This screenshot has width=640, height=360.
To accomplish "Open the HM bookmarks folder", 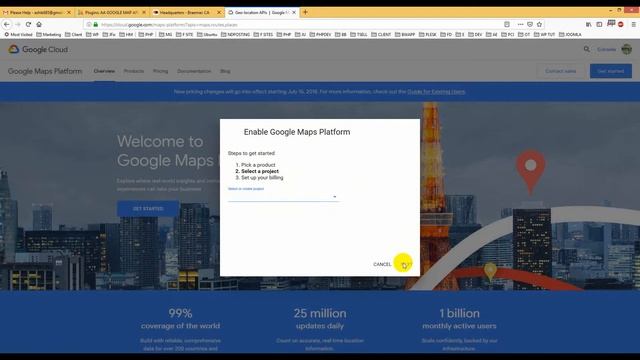I will [127, 35].
